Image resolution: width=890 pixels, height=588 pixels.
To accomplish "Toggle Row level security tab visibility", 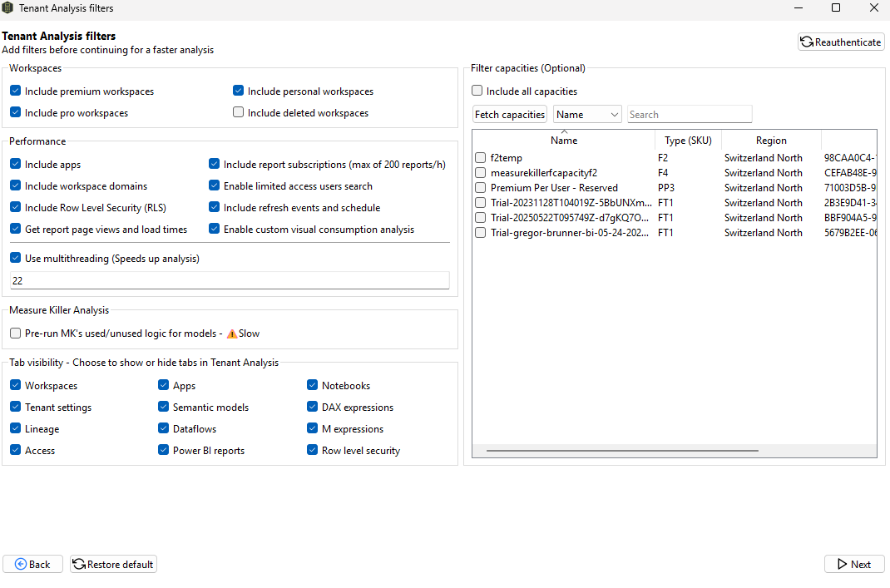I will point(312,449).
